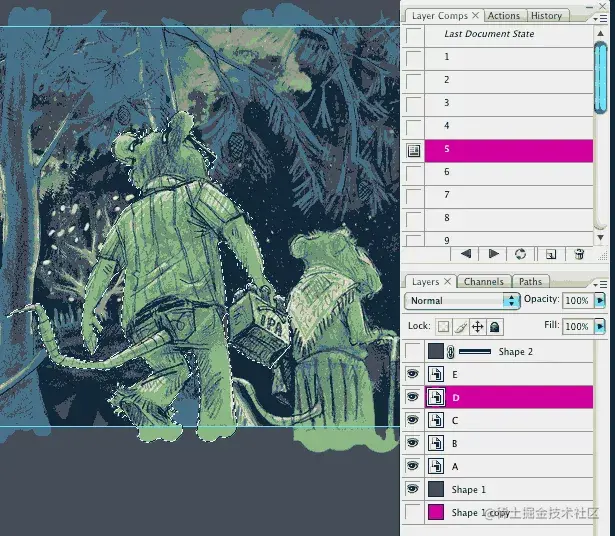The height and width of the screenshot is (536, 615).
Task: Lock all padlock icon
Action: point(495,327)
